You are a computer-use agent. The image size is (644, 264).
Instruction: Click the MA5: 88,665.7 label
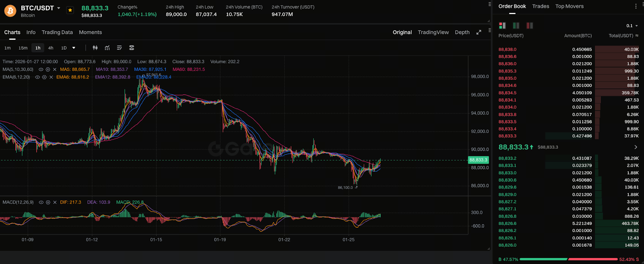pyautogui.click(x=75, y=69)
